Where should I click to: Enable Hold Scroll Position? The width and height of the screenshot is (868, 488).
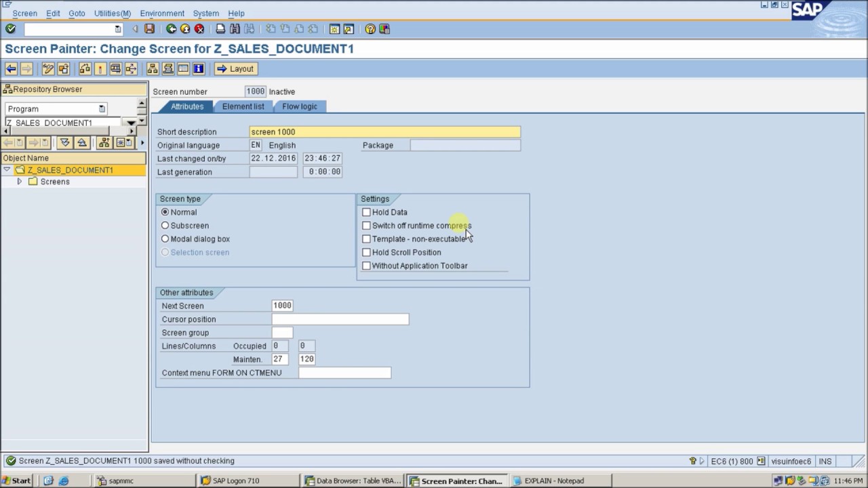[366, 252]
